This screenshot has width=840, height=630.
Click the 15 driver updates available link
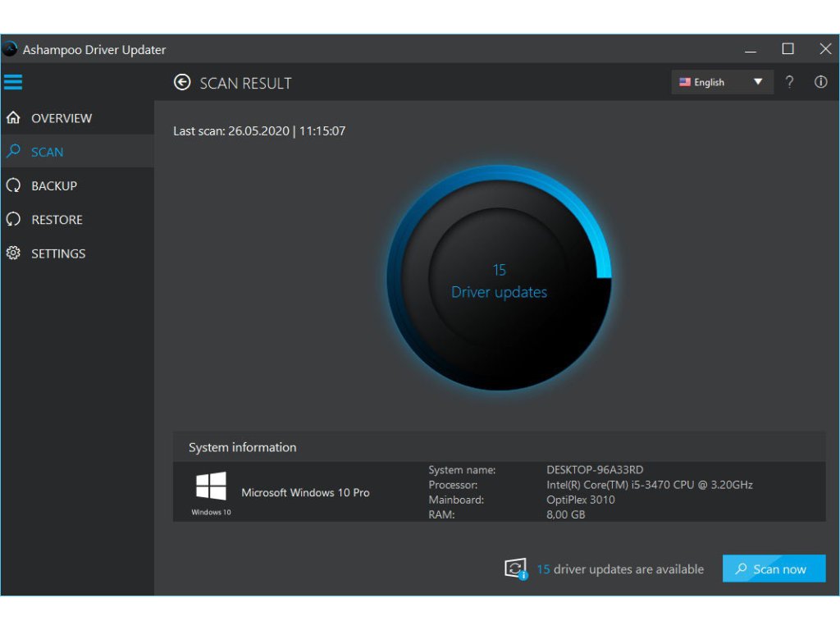click(x=620, y=569)
